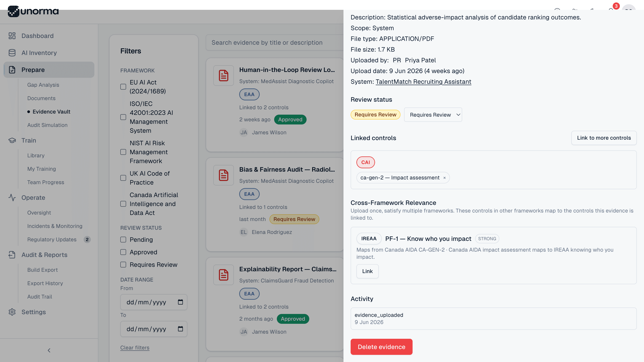Open Human-in-the-Loop Review Lo... card title
This screenshot has width=644, height=362.
point(287,70)
